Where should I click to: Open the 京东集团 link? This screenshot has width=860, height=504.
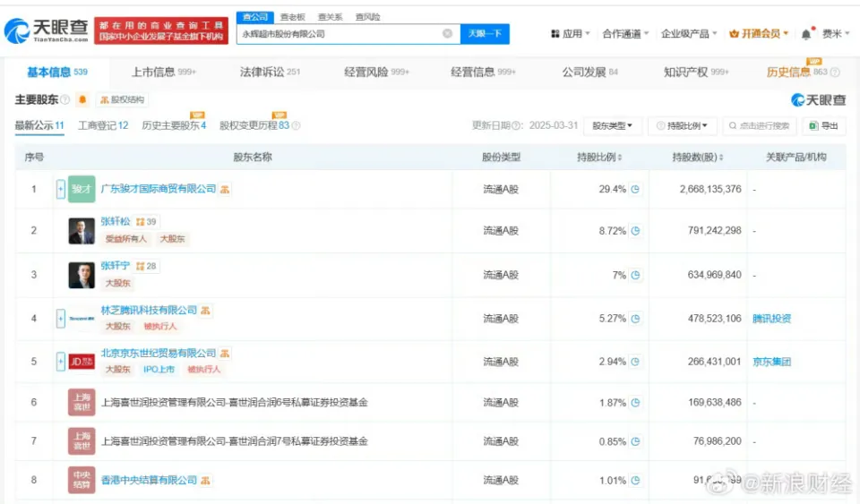click(x=771, y=362)
